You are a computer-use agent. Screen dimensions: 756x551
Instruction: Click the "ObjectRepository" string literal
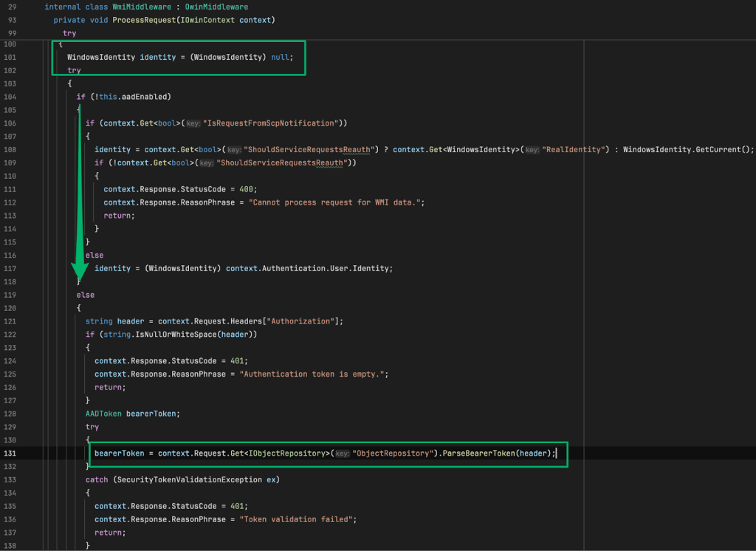coord(392,453)
